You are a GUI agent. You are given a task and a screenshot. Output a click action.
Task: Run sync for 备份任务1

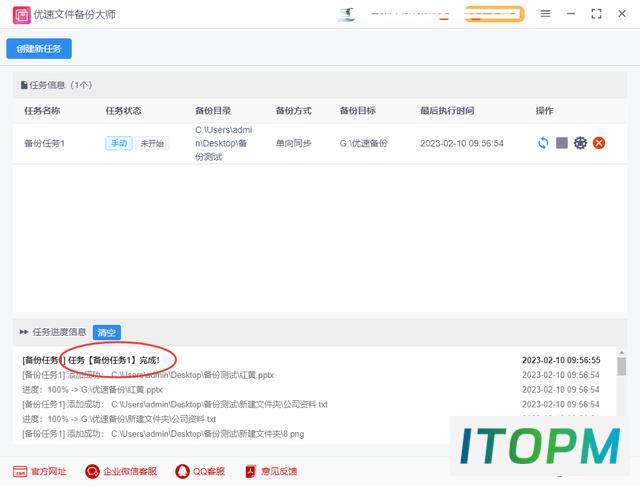[543, 143]
